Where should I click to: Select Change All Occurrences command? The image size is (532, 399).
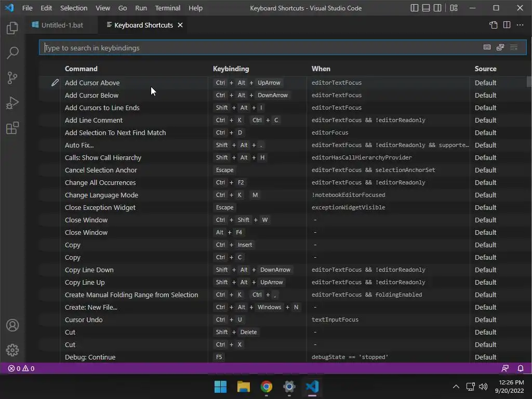pyautogui.click(x=282, y=182)
